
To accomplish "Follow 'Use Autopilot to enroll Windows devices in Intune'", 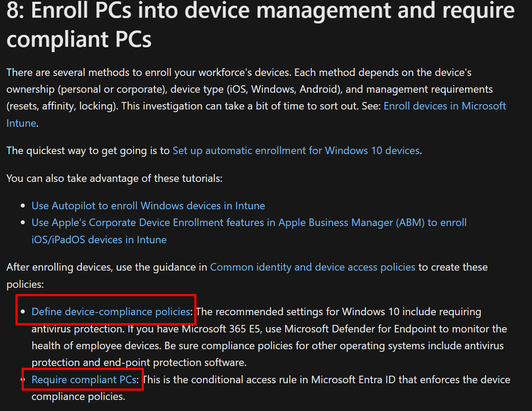I will tap(148, 206).
